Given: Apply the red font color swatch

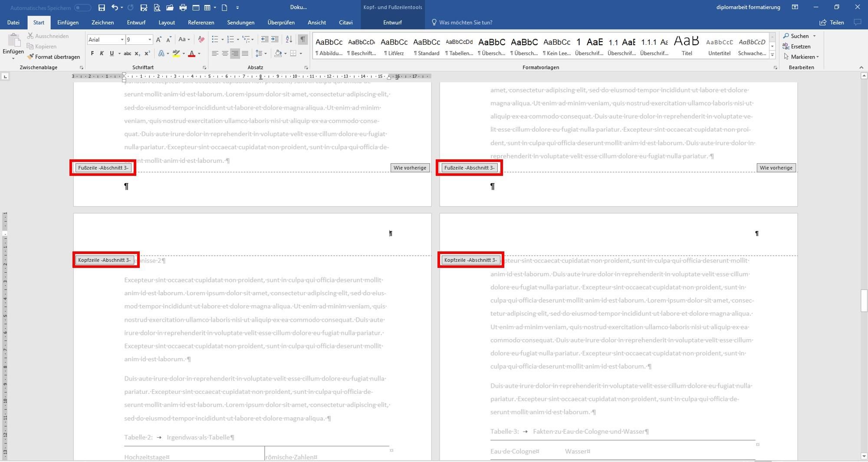Looking at the screenshot, I should click(x=191, y=54).
